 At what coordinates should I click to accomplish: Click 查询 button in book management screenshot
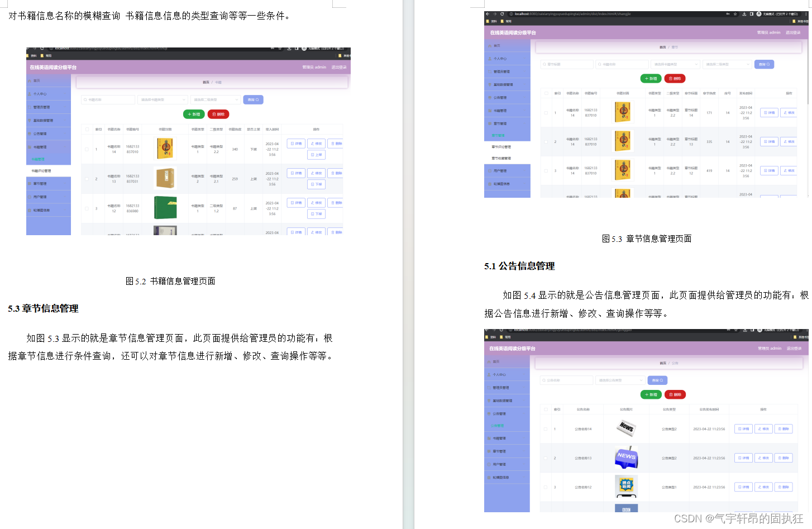(253, 99)
